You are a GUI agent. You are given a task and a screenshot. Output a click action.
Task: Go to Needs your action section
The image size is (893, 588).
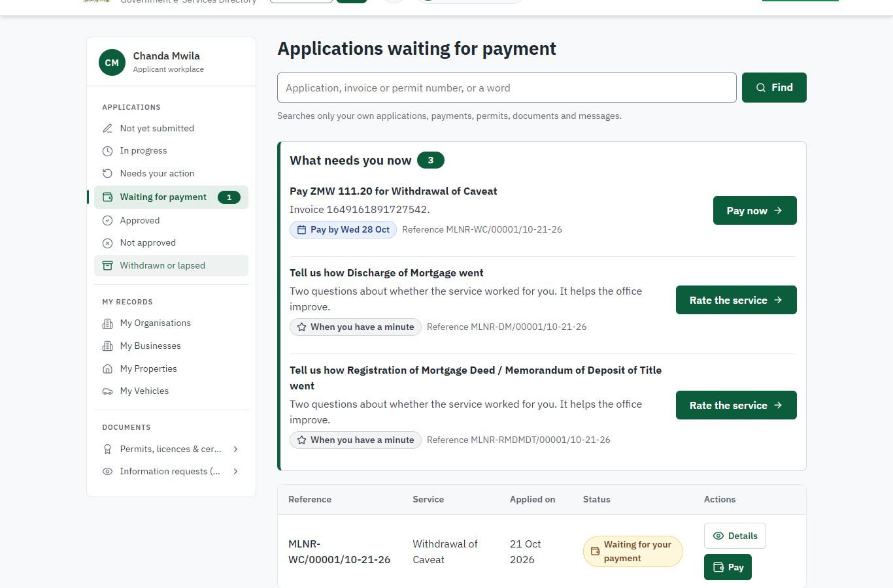171,174
